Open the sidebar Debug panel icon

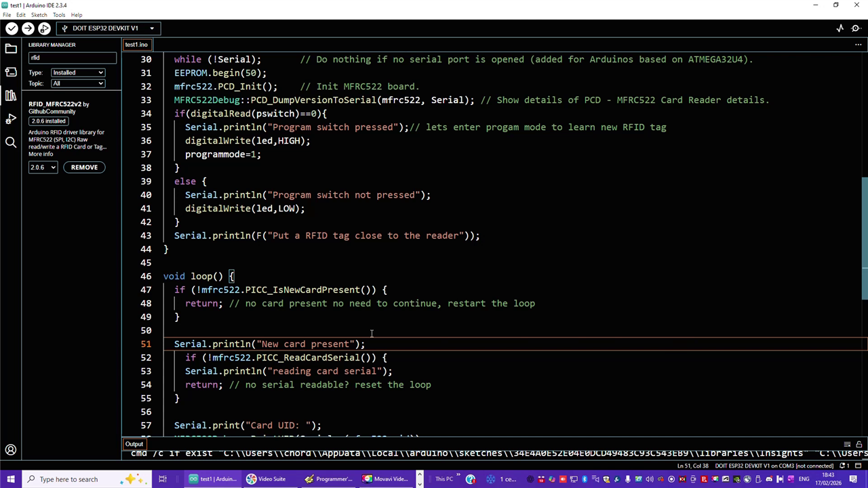point(11,119)
